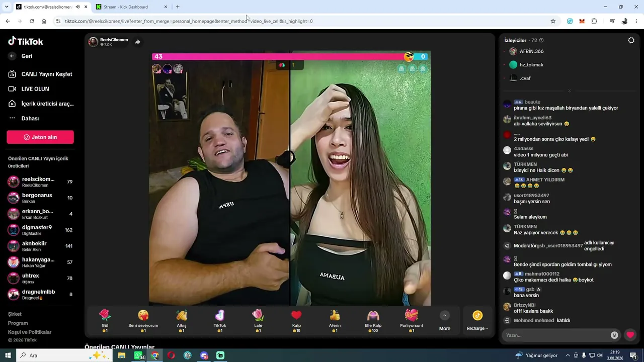Open WhatsApp from the taskbar
Screen dimensions: 644x362
[138, 355]
